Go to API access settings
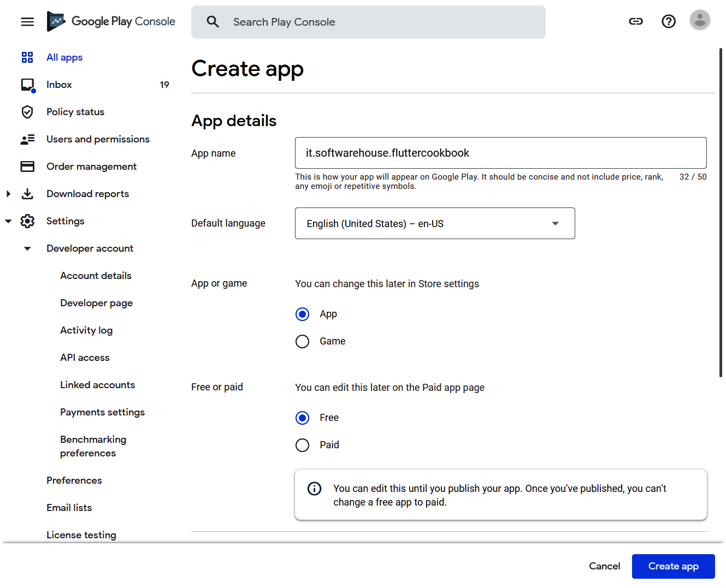Viewport: 726px width, 588px height. point(85,358)
